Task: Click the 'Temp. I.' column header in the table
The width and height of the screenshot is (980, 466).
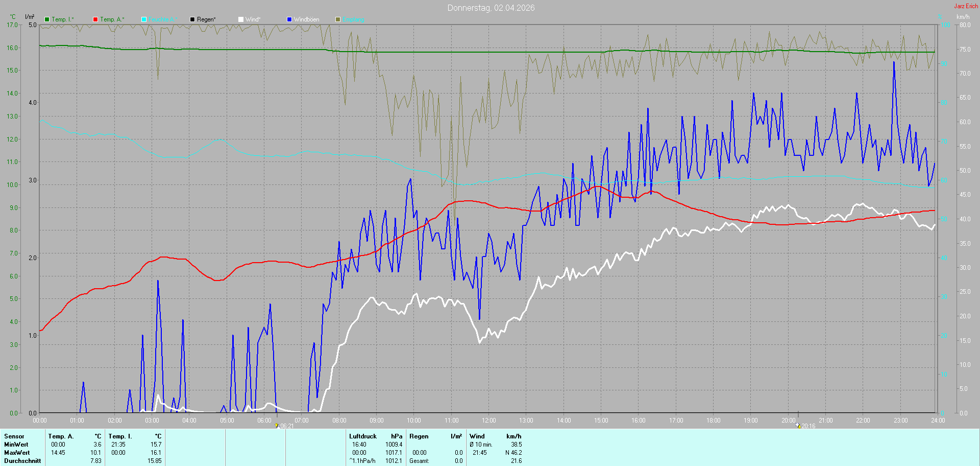Action: (120, 436)
